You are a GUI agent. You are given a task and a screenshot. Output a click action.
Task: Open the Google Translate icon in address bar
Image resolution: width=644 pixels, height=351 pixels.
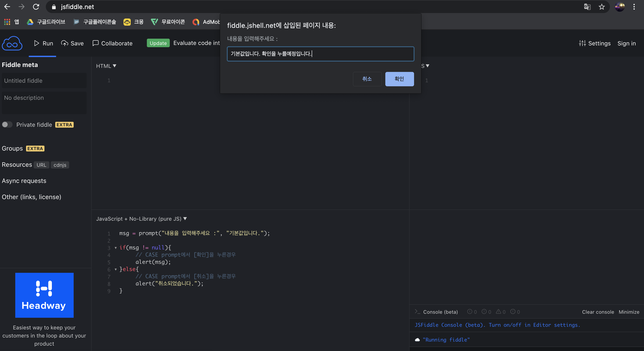[x=587, y=7]
